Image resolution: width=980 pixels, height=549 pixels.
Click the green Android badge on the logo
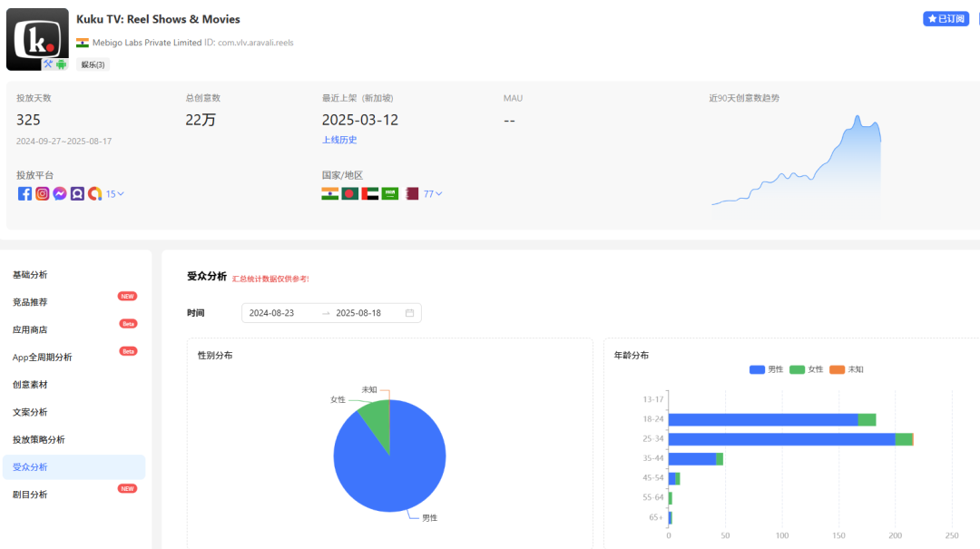click(61, 64)
